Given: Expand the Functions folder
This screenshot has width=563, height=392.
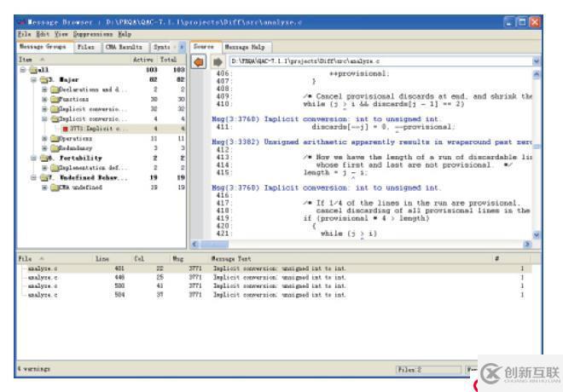Looking at the screenshot, I should pyautogui.click(x=44, y=100).
